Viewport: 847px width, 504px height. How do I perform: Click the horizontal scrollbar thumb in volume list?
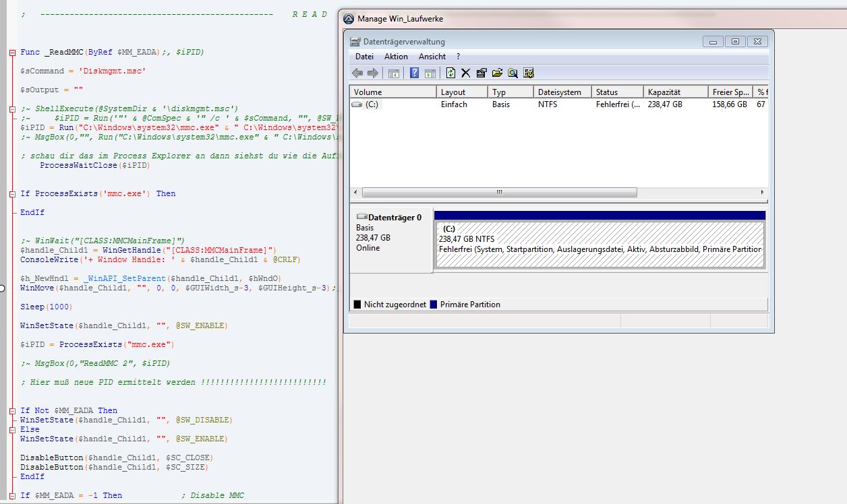tap(499, 192)
